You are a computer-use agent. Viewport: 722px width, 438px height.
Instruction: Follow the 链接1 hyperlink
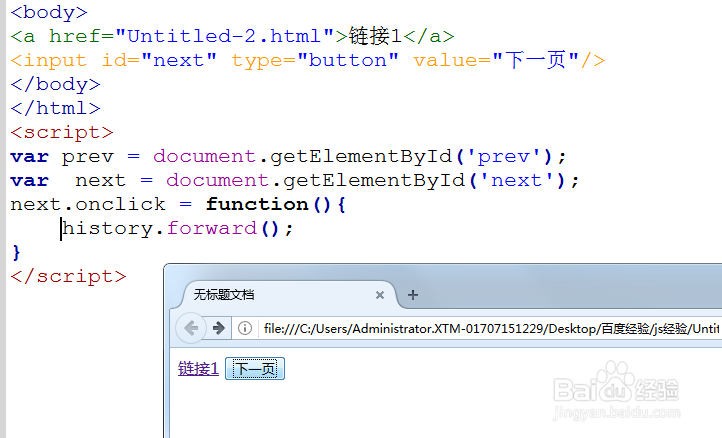point(198,368)
